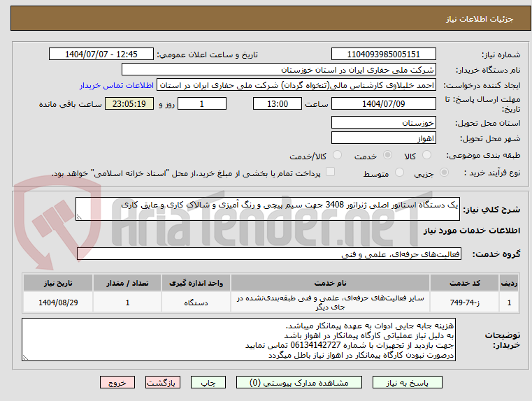Click the unit cell دستگاه
Screen dimensions: 532x401
click(196, 302)
